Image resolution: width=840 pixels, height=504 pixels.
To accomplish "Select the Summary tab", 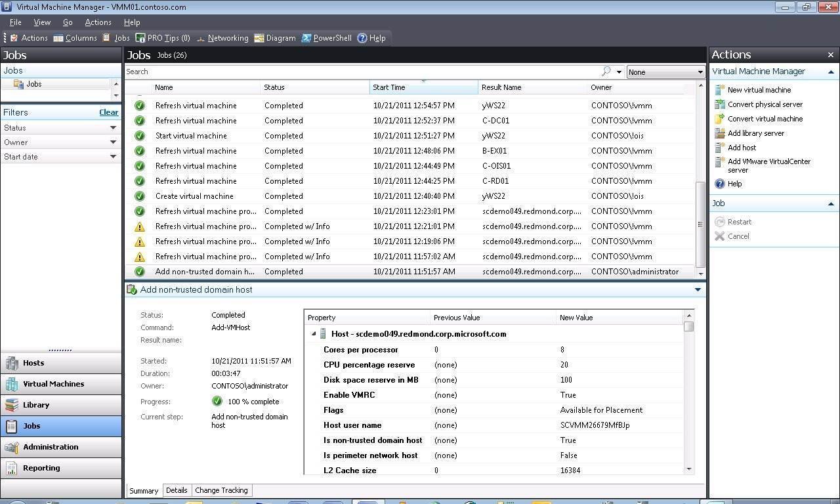I will point(144,490).
